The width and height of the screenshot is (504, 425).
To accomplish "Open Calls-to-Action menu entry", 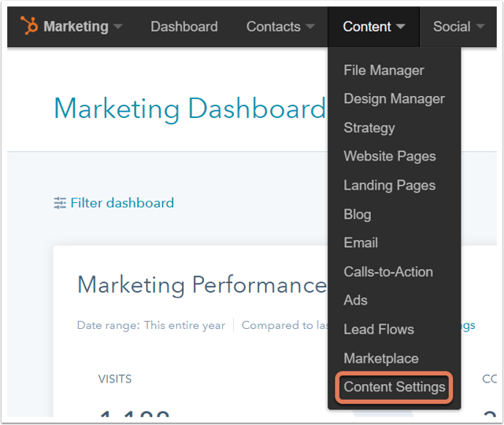I will tap(388, 272).
